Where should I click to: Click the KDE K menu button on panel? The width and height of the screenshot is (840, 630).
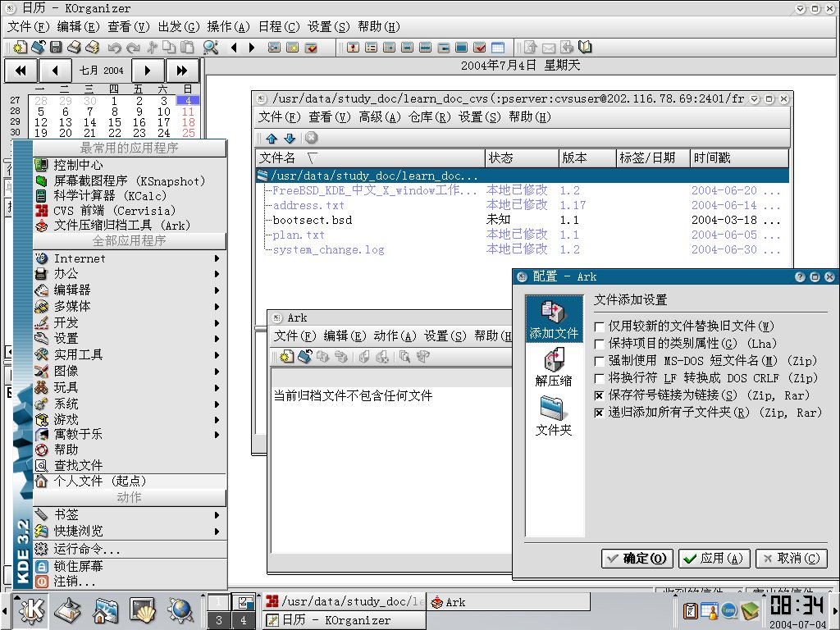[x=32, y=610]
